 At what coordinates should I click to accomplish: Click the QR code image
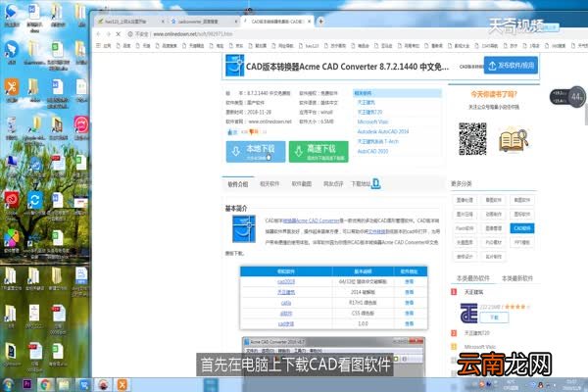click(x=472, y=139)
